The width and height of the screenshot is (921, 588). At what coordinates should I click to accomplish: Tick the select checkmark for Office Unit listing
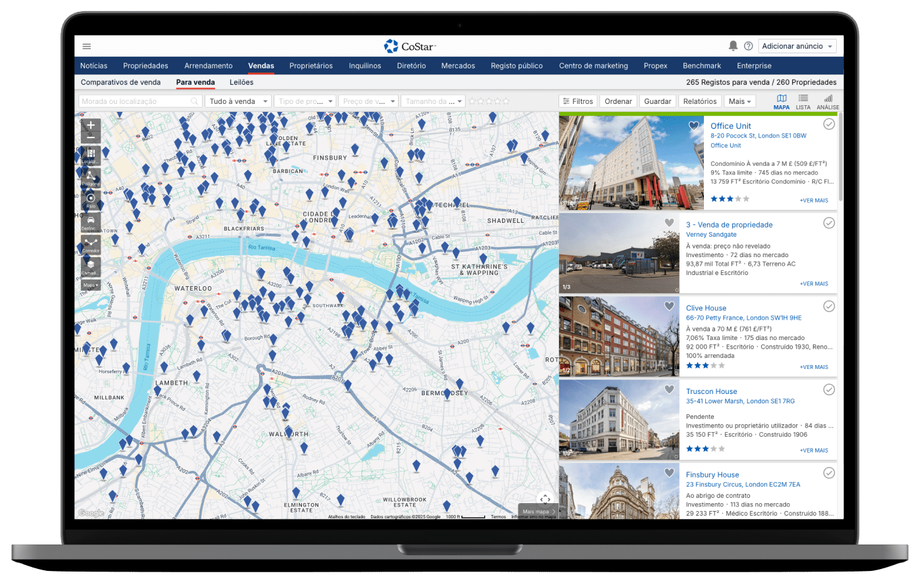(829, 124)
